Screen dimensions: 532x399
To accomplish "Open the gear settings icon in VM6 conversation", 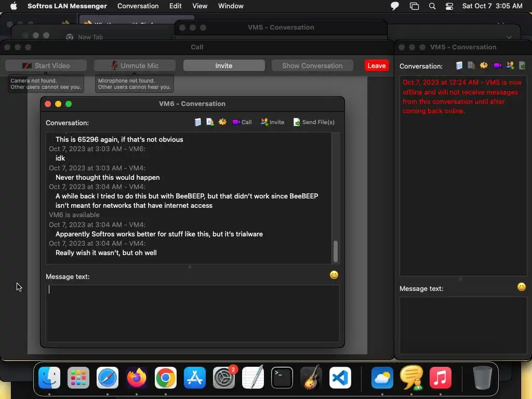I will pyautogui.click(x=222, y=122).
